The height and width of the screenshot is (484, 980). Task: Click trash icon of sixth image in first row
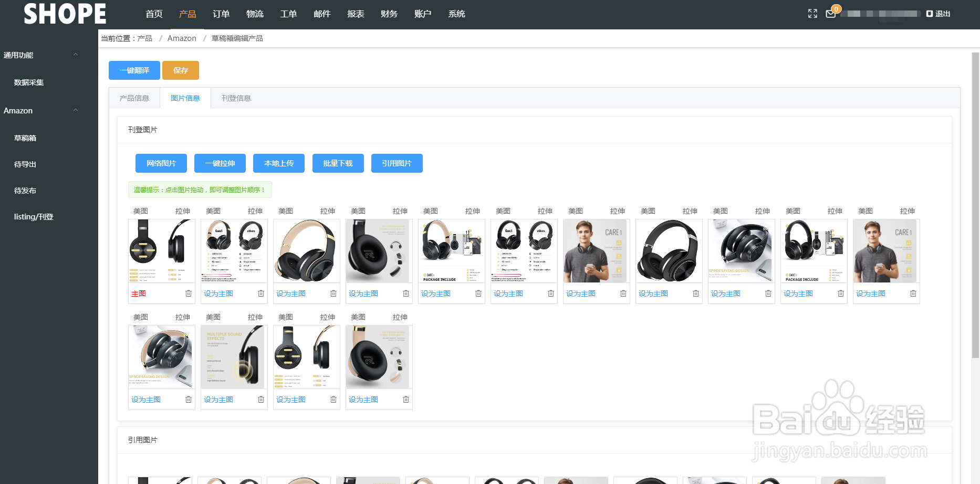(x=551, y=293)
